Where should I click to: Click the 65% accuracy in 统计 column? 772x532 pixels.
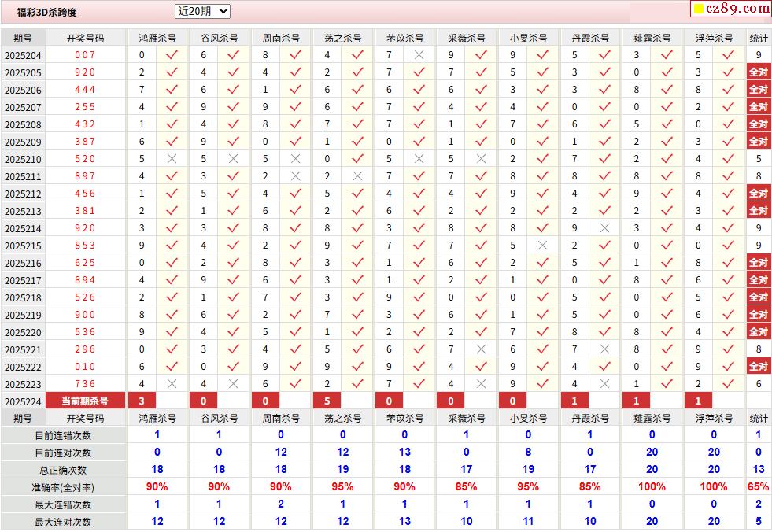point(758,486)
